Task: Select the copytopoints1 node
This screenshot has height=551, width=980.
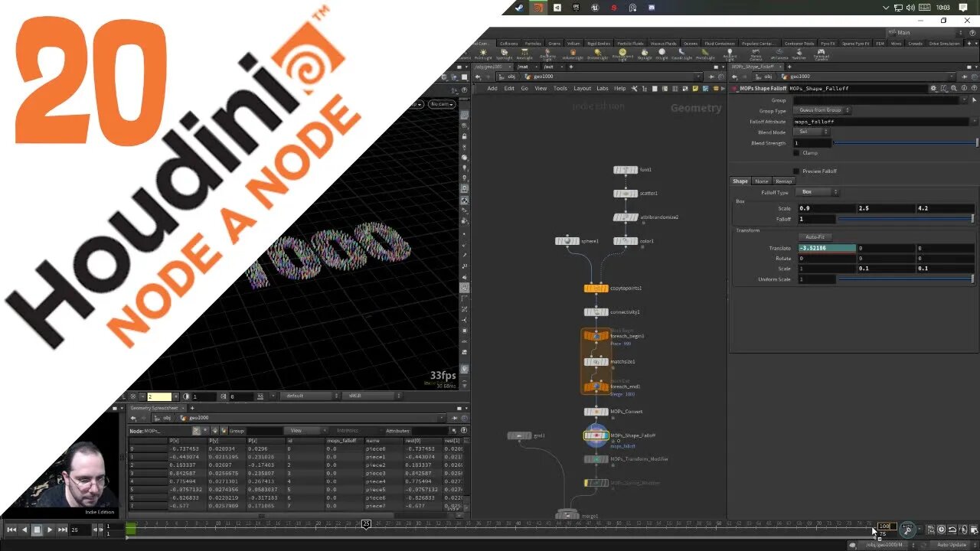Action: tap(596, 289)
